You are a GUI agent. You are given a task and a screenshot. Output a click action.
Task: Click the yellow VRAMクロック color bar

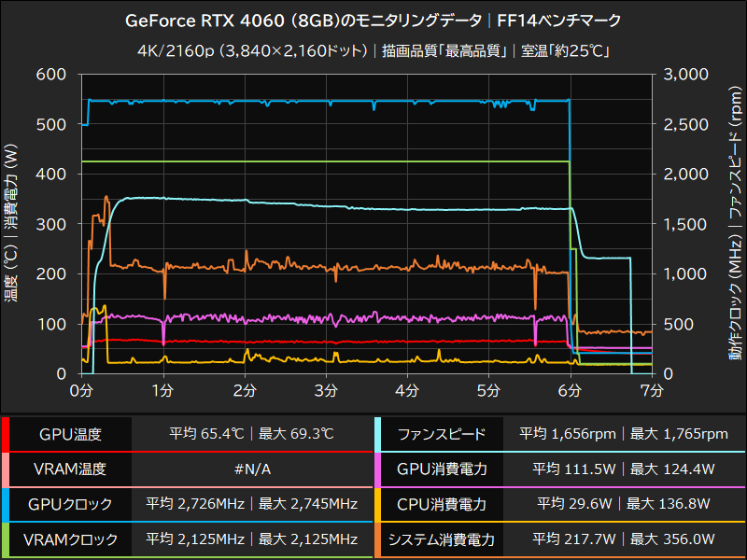(7, 539)
